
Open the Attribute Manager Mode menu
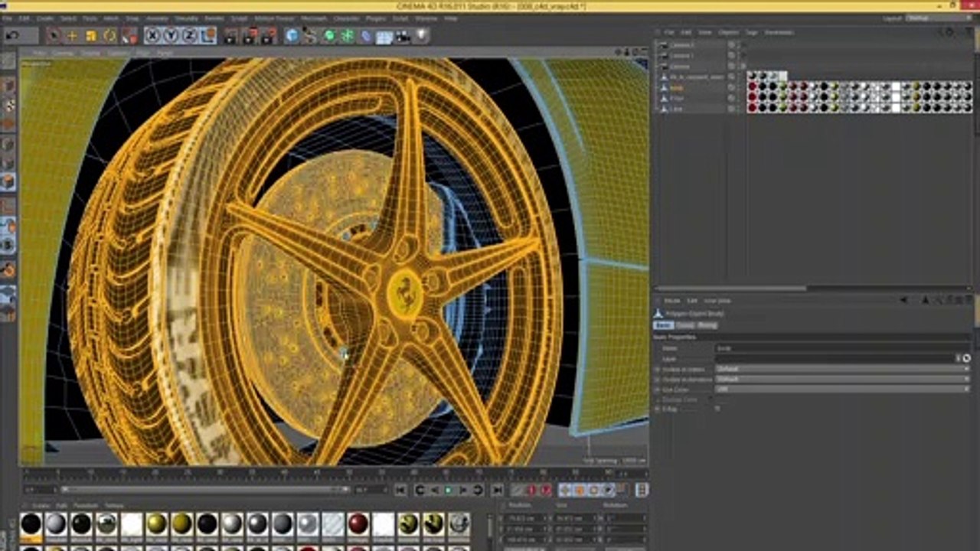click(672, 301)
